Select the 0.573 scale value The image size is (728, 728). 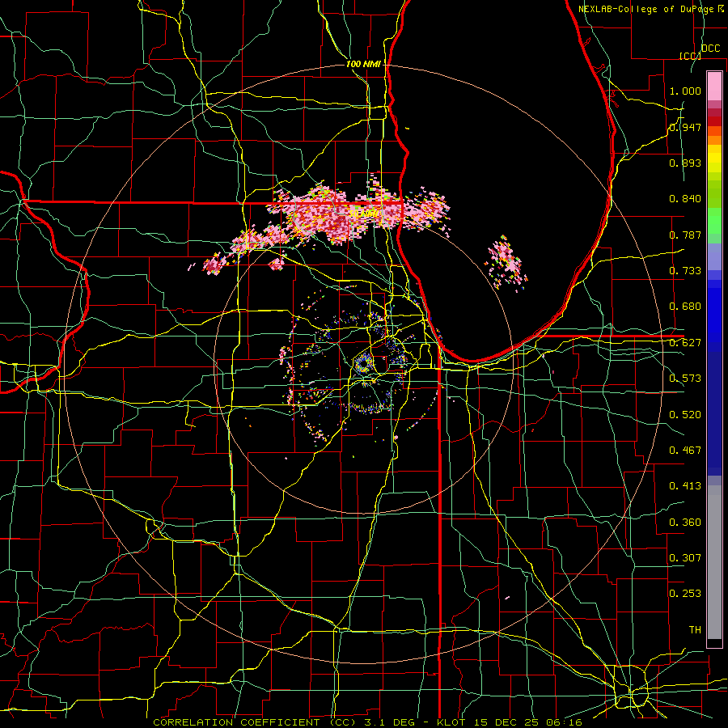click(685, 379)
